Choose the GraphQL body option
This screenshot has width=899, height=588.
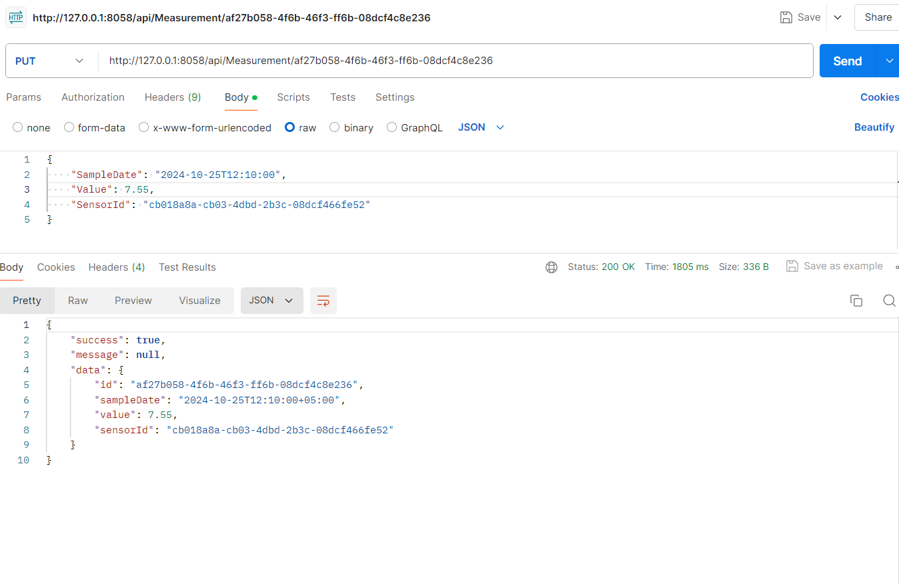pos(392,127)
